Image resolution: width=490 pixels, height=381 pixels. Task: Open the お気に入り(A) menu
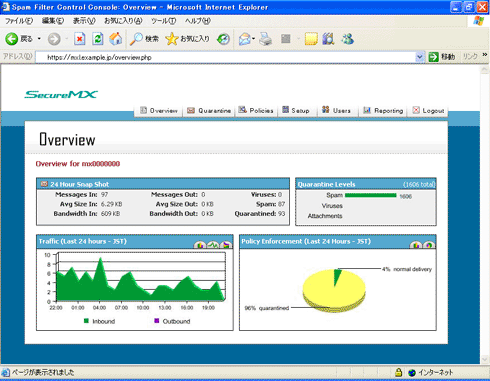[x=123, y=21]
